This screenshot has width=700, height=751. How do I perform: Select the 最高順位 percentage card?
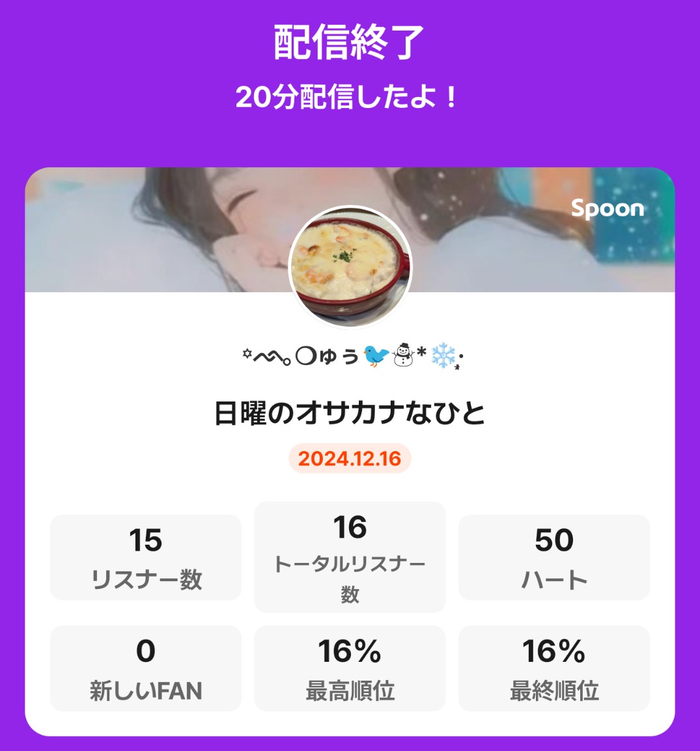coord(350,668)
